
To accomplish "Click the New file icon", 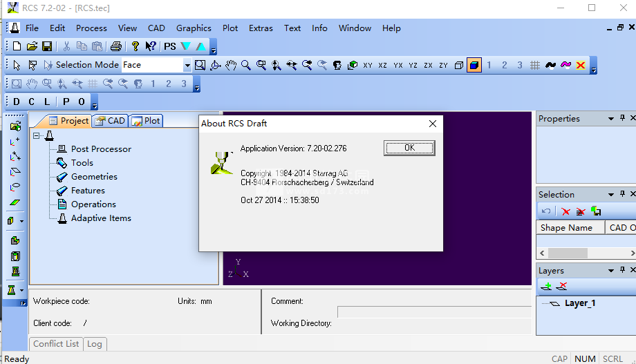I will (17, 46).
